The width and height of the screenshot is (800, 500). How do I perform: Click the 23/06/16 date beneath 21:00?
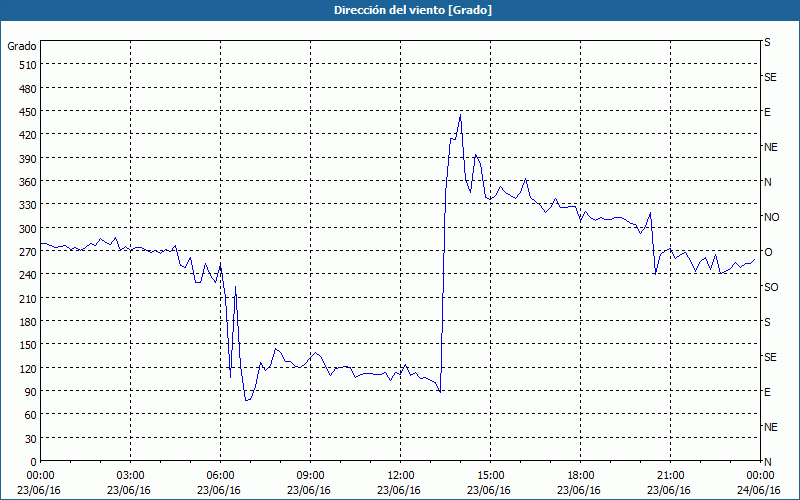tap(669, 490)
